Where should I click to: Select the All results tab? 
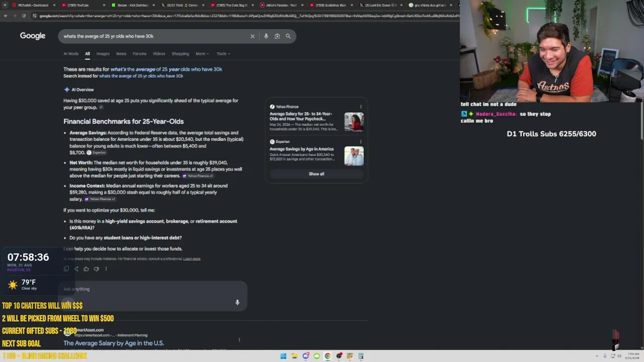pyautogui.click(x=88, y=54)
